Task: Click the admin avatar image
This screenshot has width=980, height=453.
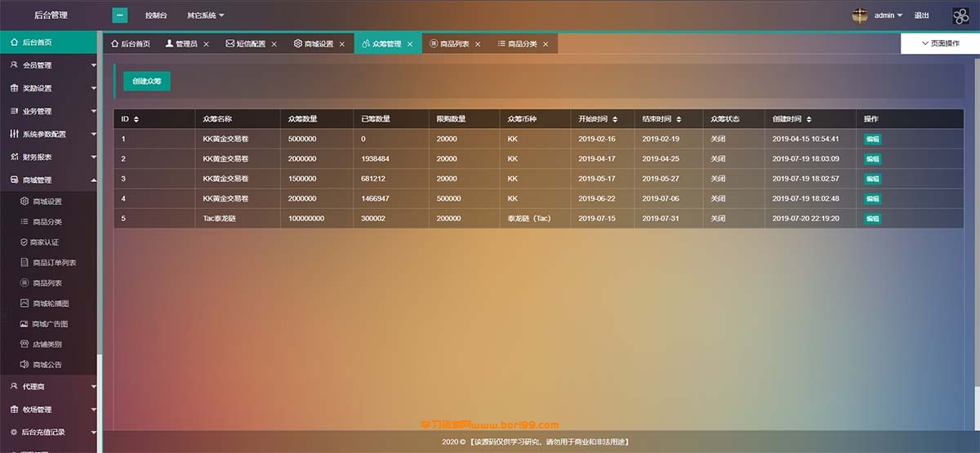Action: coord(860,16)
